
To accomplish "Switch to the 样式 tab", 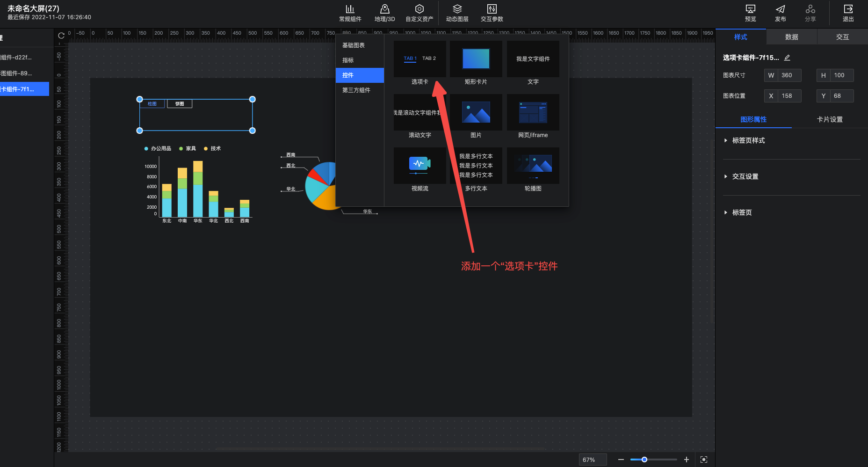I will click(741, 37).
